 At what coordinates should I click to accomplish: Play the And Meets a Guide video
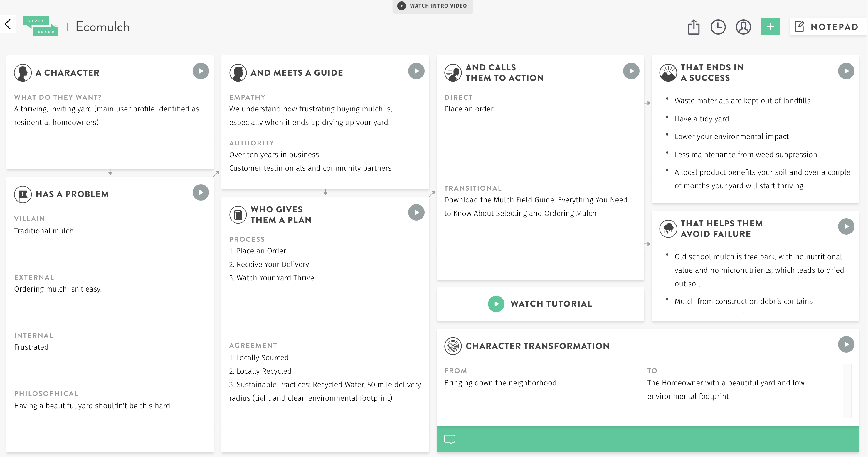[x=416, y=71]
